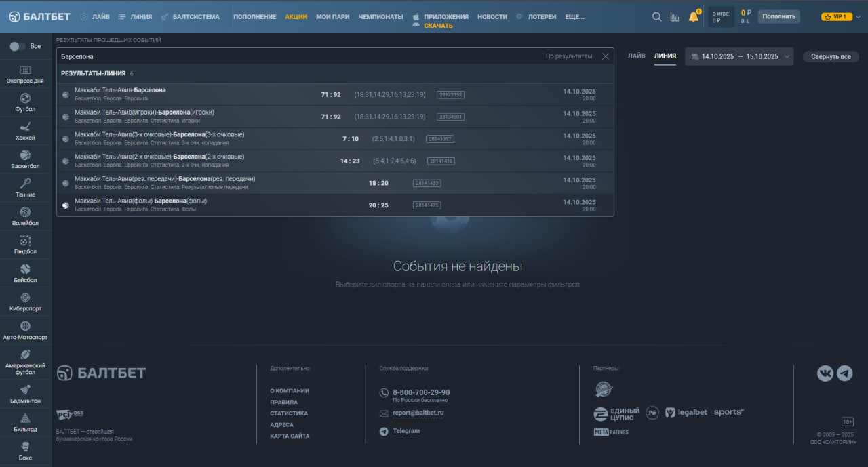The width and height of the screenshot is (868, 467).
Task: Click the search magnifier icon in header
Action: coord(656,17)
